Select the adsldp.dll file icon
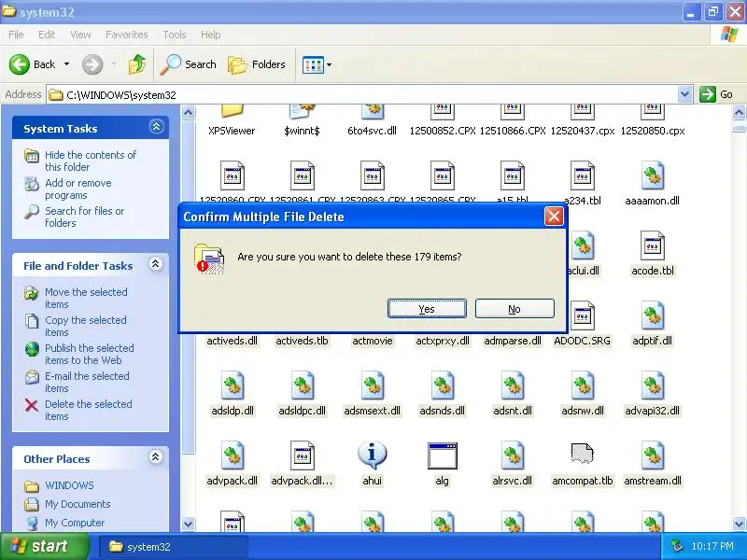The height and width of the screenshot is (560, 747). click(x=233, y=385)
